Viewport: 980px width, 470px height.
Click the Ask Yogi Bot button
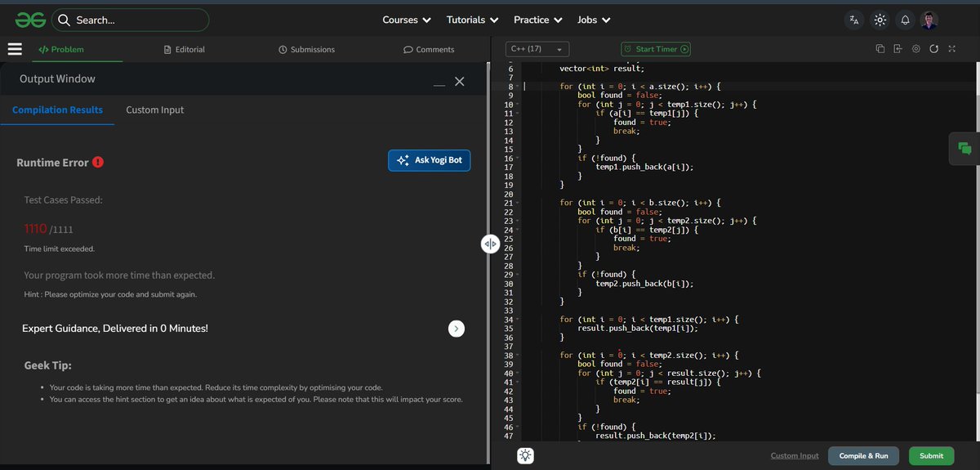click(429, 160)
